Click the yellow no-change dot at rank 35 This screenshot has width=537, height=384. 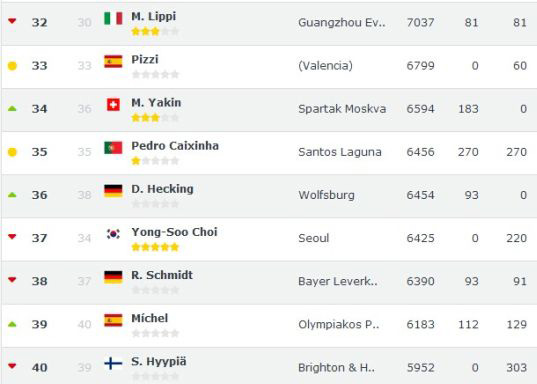tap(12, 152)
